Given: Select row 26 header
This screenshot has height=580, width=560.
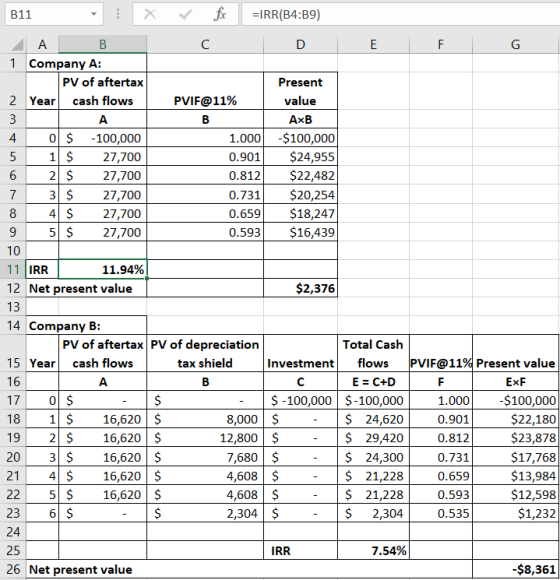Looking at the screenshot, I should point(13,569).
